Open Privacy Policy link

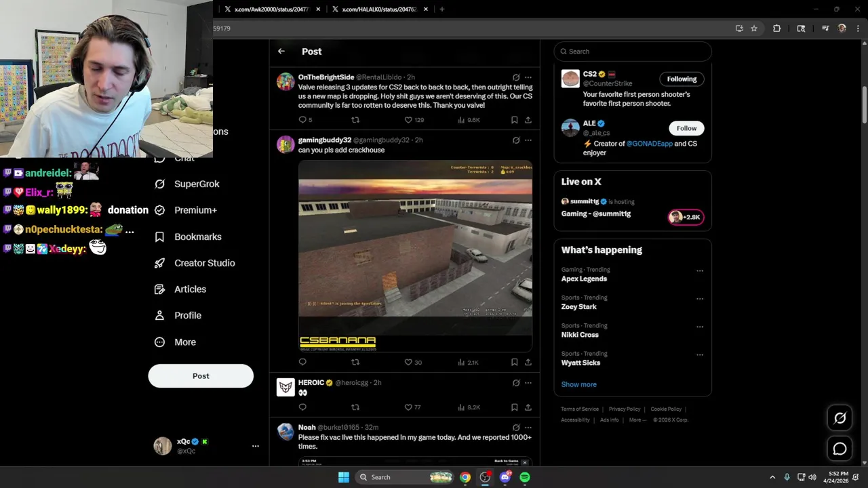[625, 409]
